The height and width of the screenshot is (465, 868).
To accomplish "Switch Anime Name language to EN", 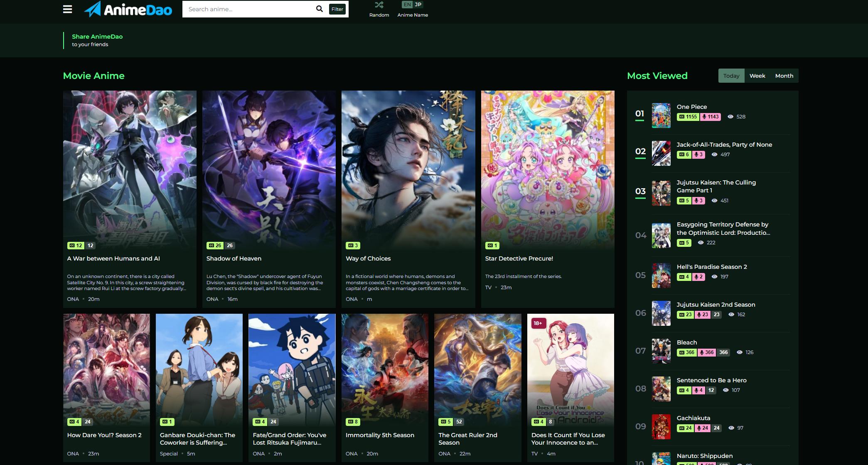I will pyautogui.click(x=407, y=4).
